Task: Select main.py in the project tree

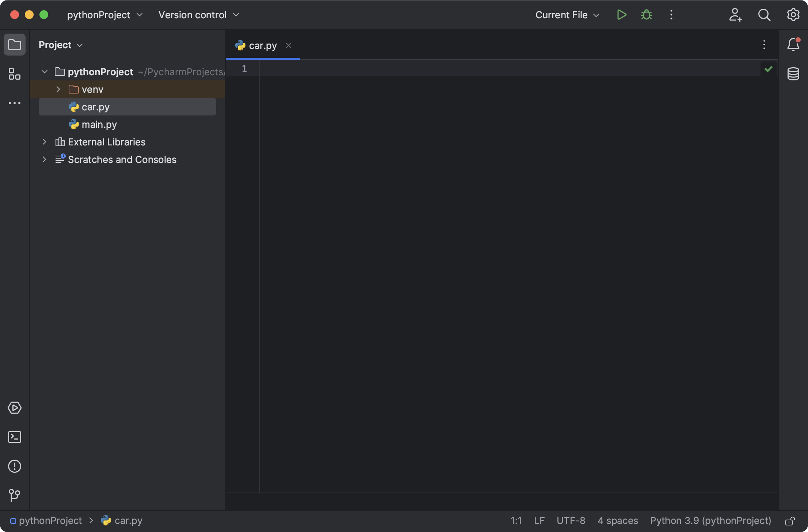Action: [x=99, y=124]
